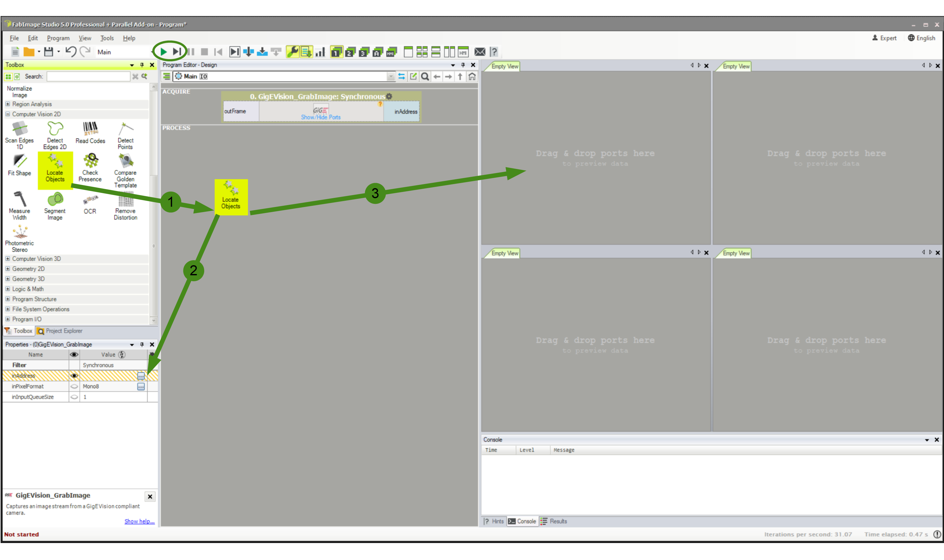Select the Fit Shape tool
The height and width of the screenshot is (560, 944).
tap(20, 165)
